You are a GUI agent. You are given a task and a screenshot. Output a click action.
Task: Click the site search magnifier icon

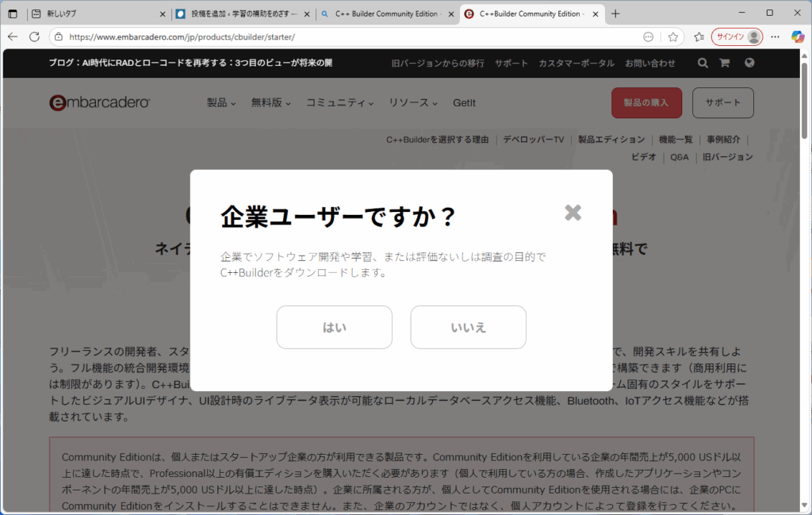tap(703, 63)
